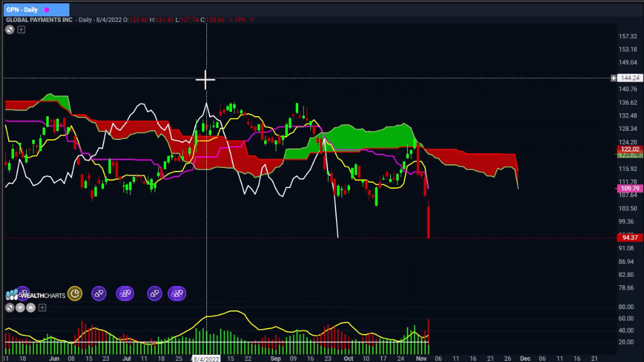Click the red C:128.60 close value

click(215, 19)
